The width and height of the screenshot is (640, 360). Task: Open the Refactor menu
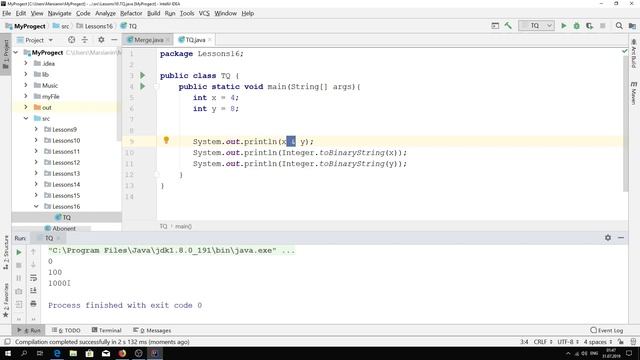point(131,13)
